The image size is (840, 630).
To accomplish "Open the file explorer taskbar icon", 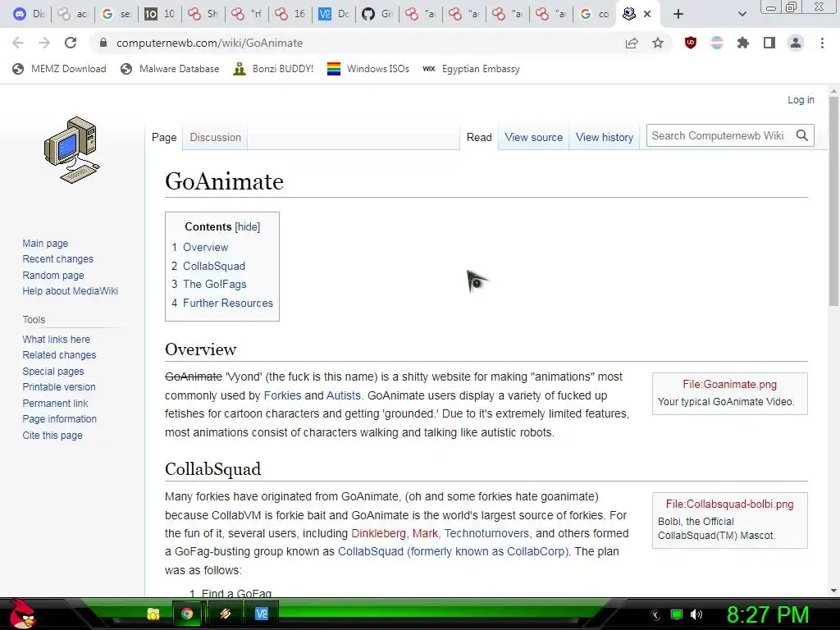I will 153,614.
